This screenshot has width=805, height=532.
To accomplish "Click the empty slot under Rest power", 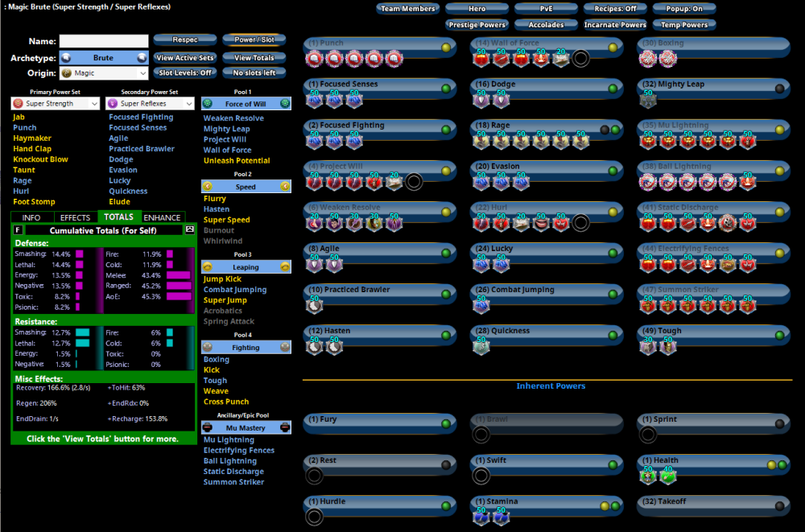I will 315,476.
